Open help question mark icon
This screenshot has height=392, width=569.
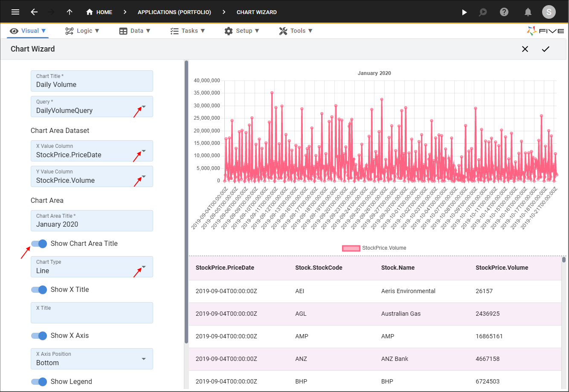504,12
